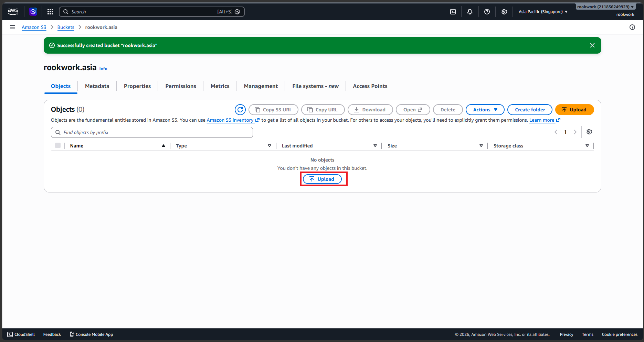
Task: Select all objects checkbox in table header
Action: (58, 145)
